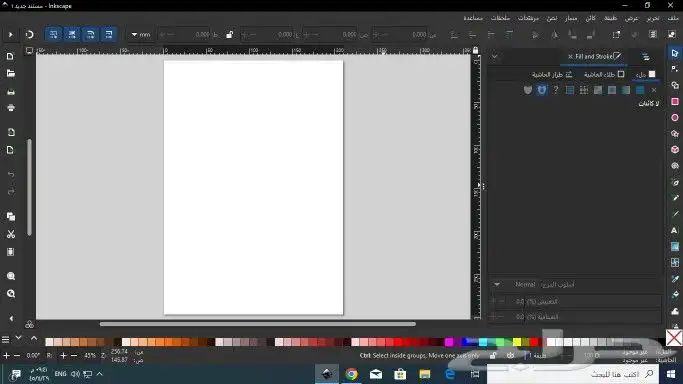Select the Node editing tool
The width and height of the screenshot is (683, 384).
point(675,69)
